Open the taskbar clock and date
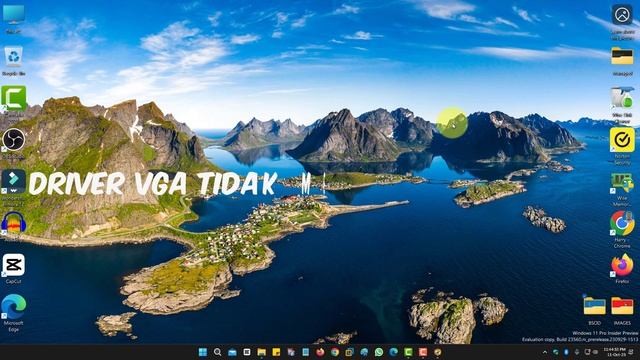This screenshot has width=640, height=360. (614, 352)
